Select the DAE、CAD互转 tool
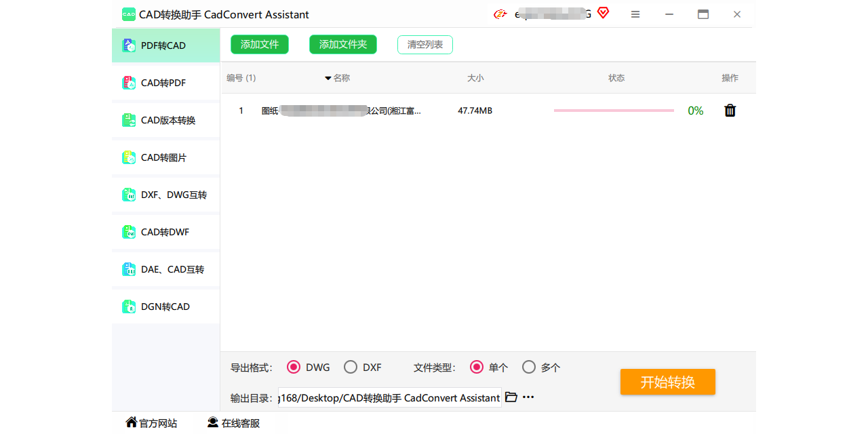Screen dimensions: 868x434 point(165,269)
